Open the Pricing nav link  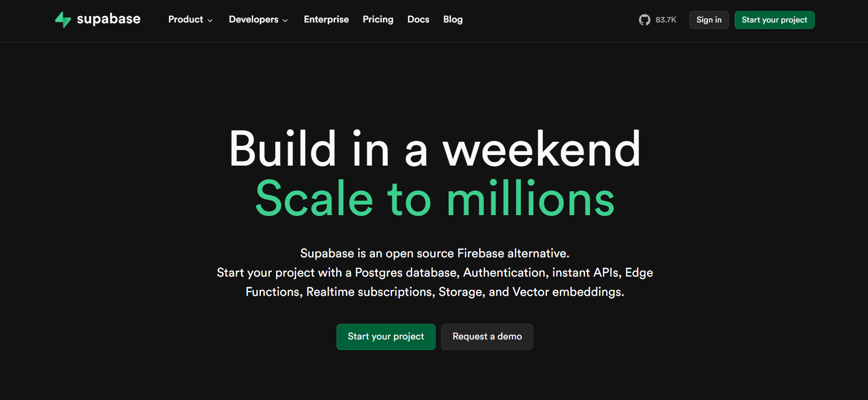[x=378, y=19]
